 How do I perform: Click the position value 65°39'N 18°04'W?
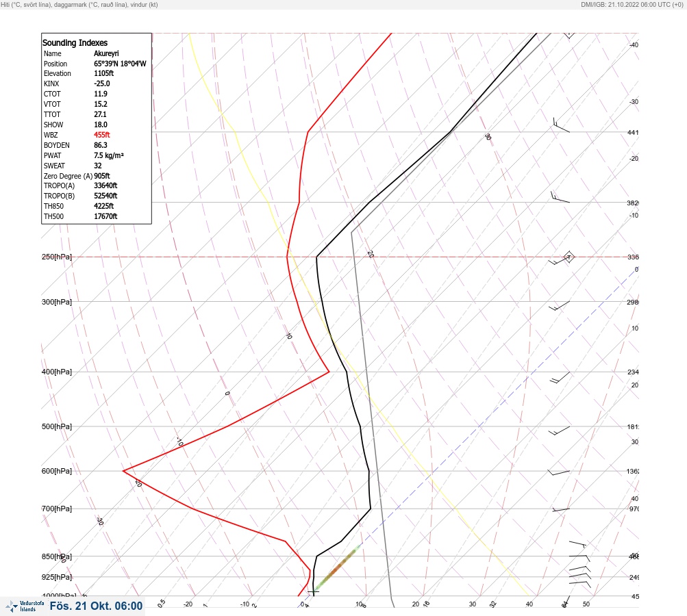120,64
